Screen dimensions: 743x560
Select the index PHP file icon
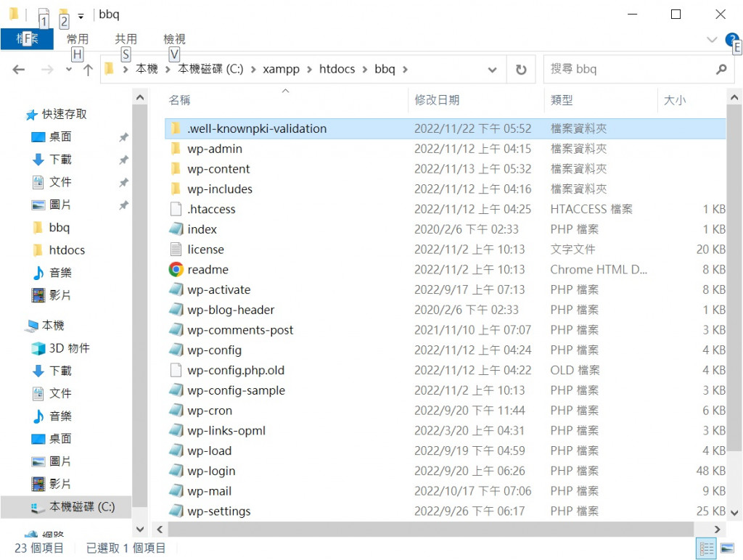[176, 229]
